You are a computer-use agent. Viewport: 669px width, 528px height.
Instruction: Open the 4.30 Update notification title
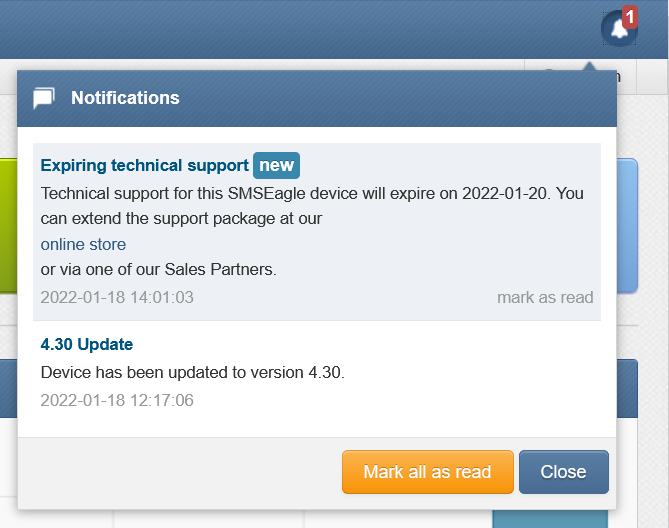click(x=87, y=344)
